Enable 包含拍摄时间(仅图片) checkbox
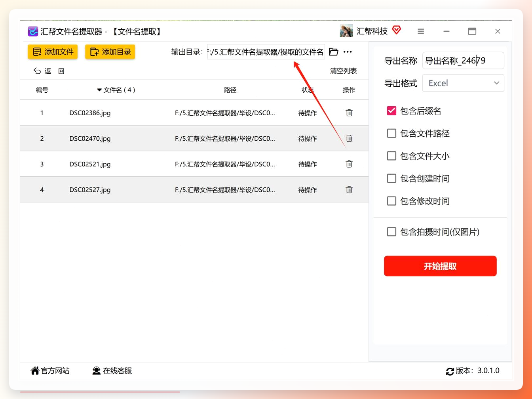The height and width of the screenshot is (399, 532). [x=391, y=232]
